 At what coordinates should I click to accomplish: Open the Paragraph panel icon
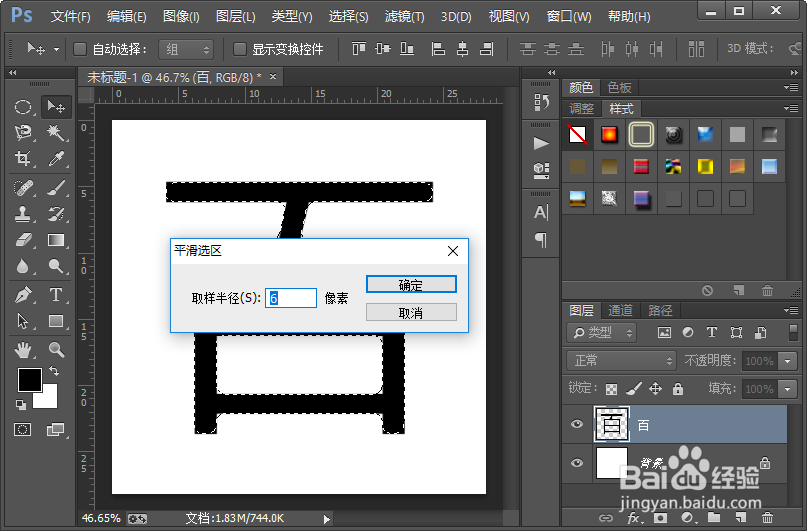[541, 240]
